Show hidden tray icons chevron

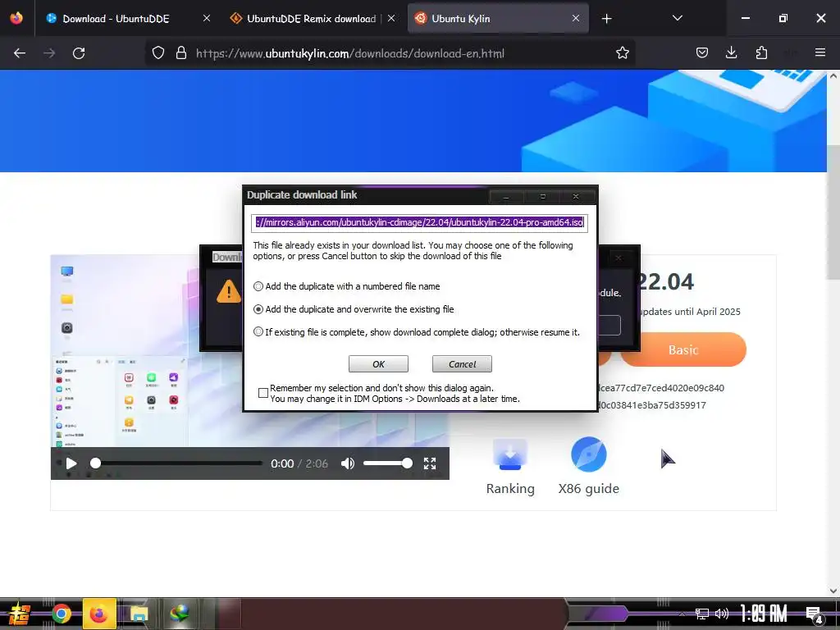coord(682,614)
